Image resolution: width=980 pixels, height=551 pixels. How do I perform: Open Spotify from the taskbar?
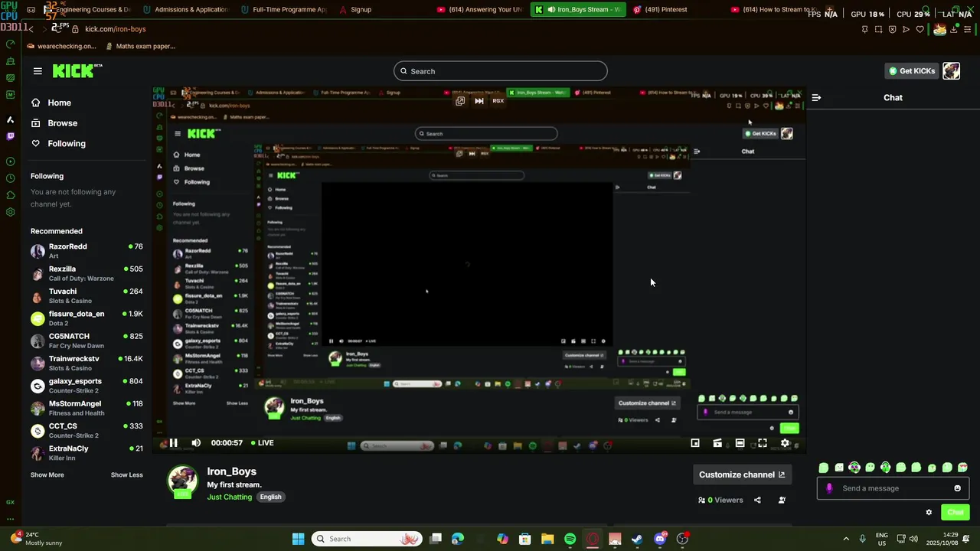(570, 539)
